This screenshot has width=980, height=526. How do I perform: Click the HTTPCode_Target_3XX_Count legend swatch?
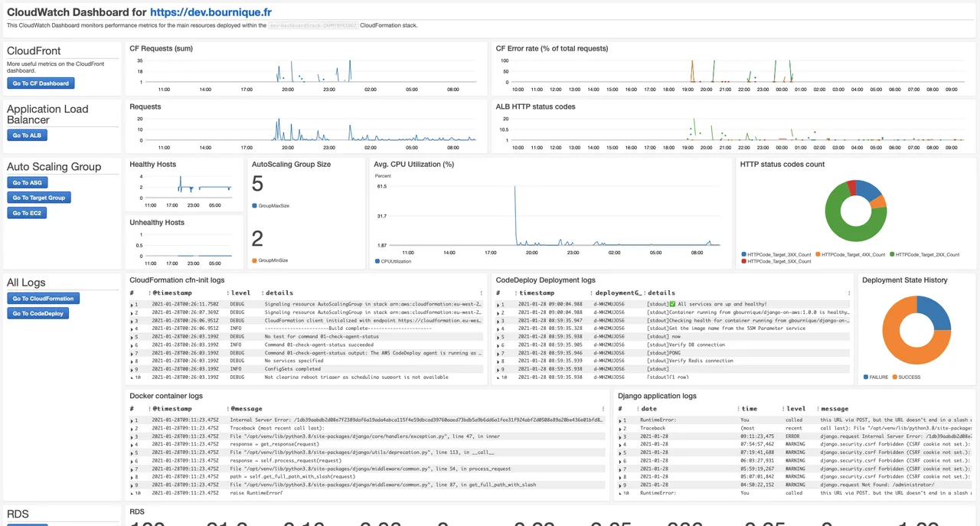(744, 254)
